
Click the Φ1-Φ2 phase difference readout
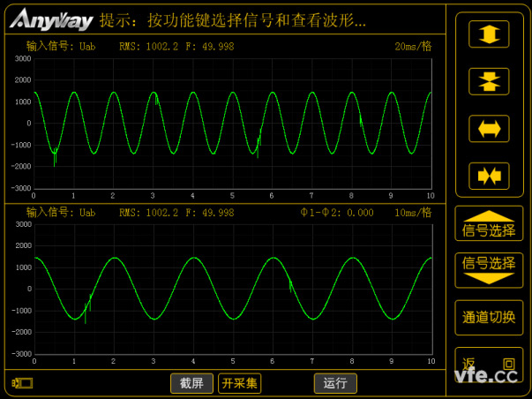tap(337, 213)
